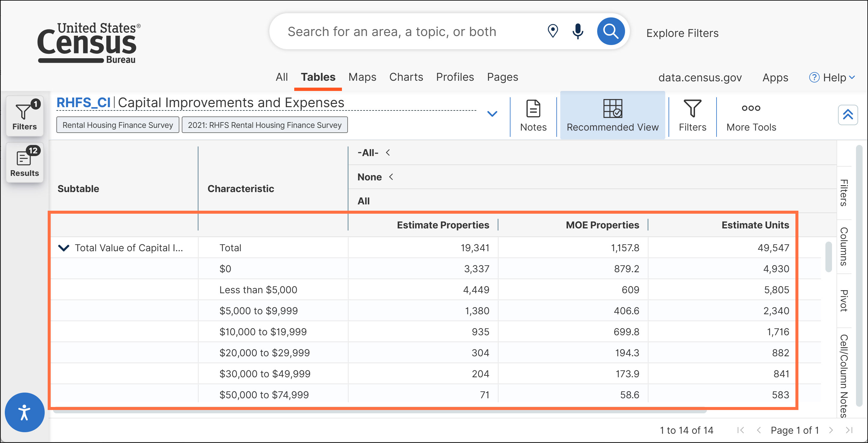Collapse header with double-chevron up button
868x443 pixels.
tap(847, 115)
